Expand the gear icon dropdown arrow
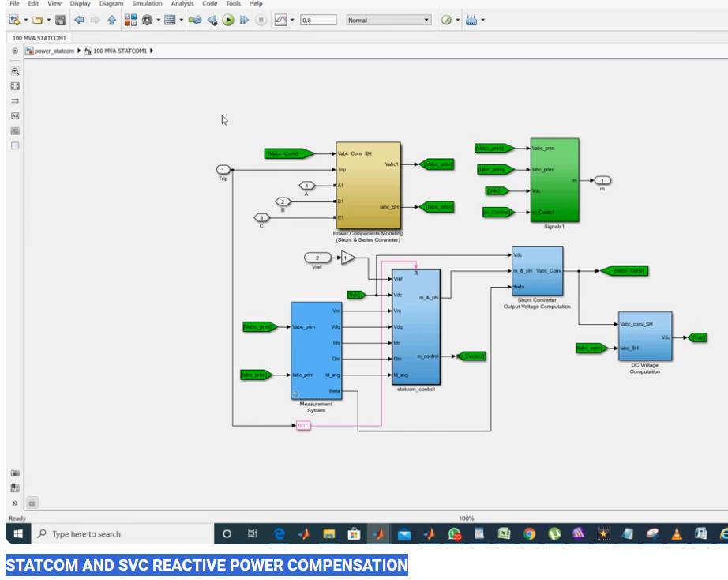Image resolution: width=728 pixels, height=580 pixels. (x=159, y=20)
